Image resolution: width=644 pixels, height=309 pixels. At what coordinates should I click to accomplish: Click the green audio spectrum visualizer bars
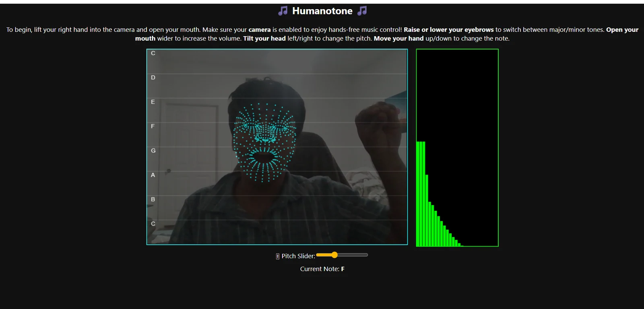point(440,194)
